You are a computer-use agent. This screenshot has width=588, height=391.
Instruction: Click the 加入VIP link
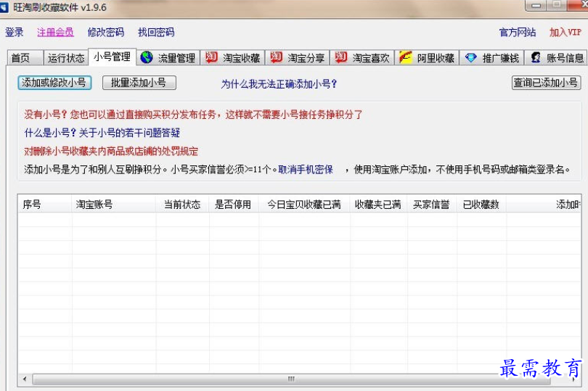pos(565,33)
